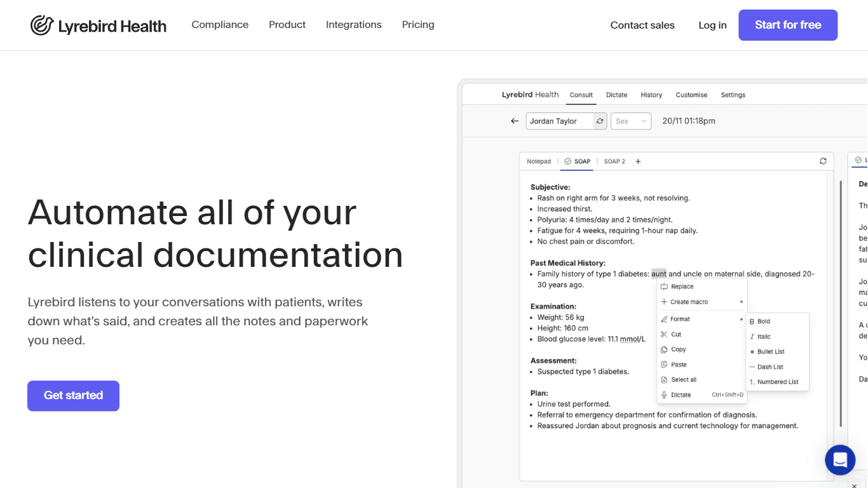This screenshot has height=488, width=868.
Task: Expand the Format submenu
Action: pos(702,319)
